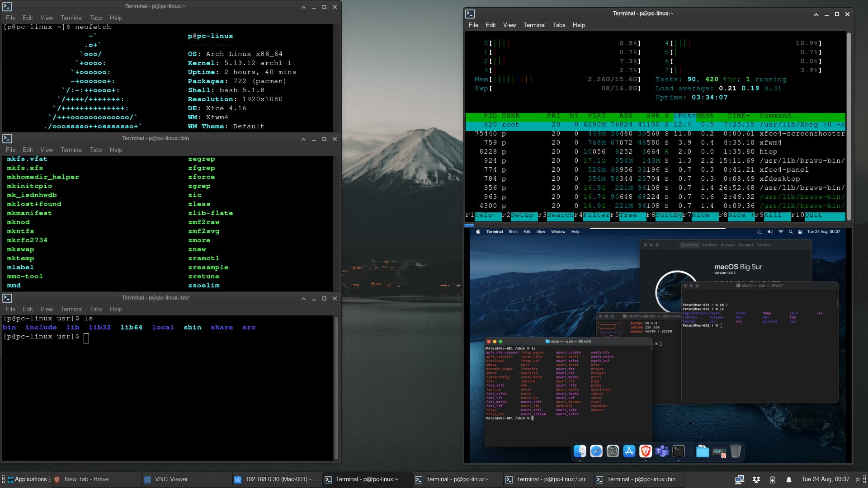Click the shell prompt cursor in usr terminal
The image size is (868, 488).
click(86, 338)
